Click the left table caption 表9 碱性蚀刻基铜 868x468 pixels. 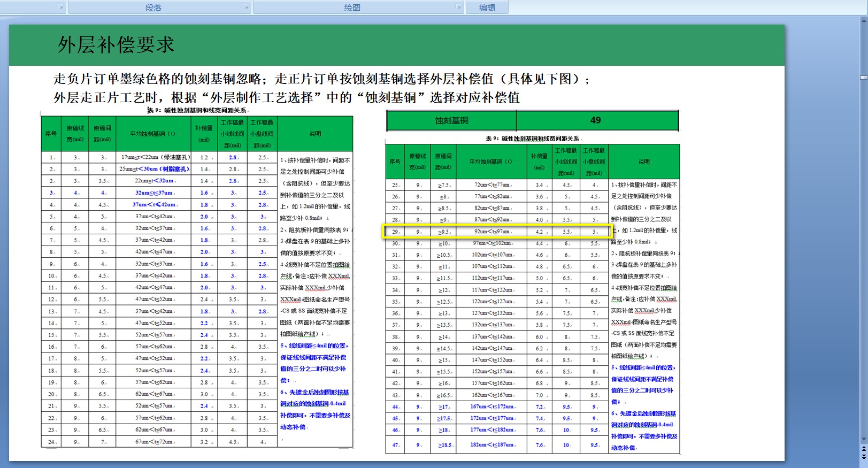(197, 110)
